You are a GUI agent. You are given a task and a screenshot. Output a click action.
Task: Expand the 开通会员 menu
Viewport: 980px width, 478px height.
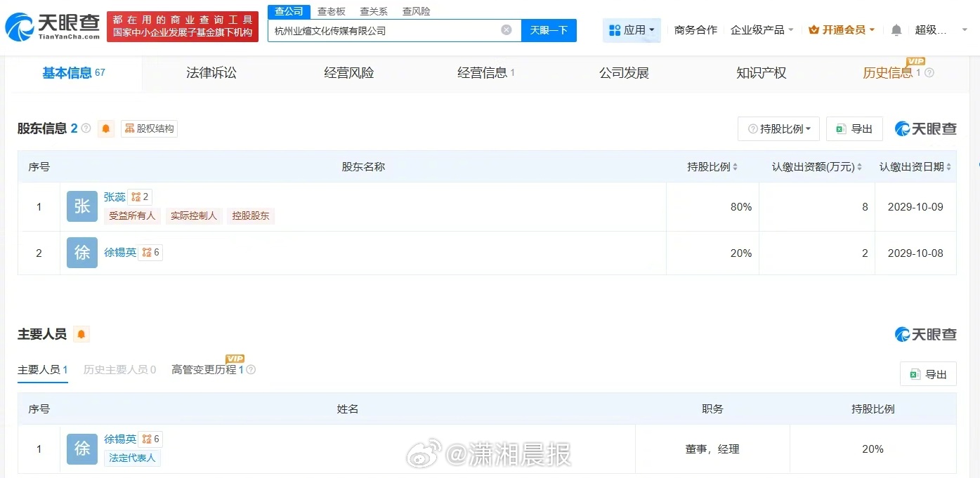(842, 30)
